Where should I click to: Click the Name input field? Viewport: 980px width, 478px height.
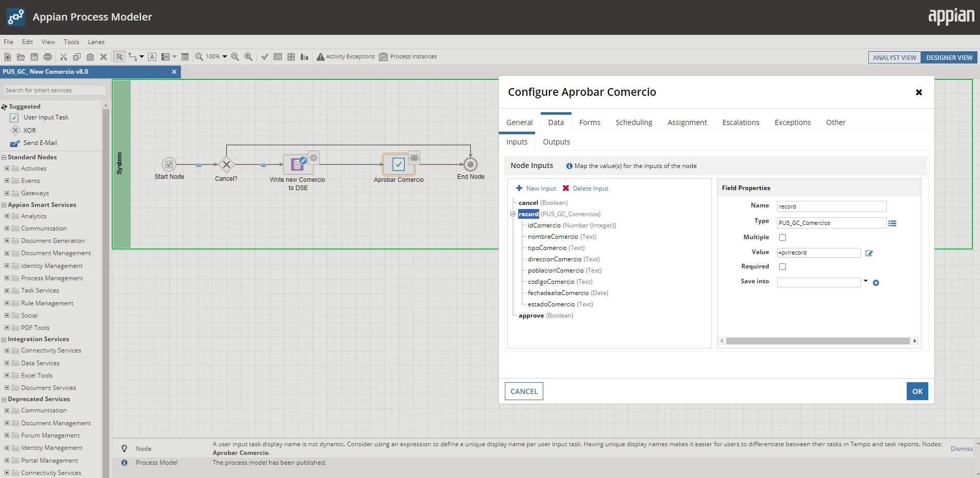click(x=831, y=206)
